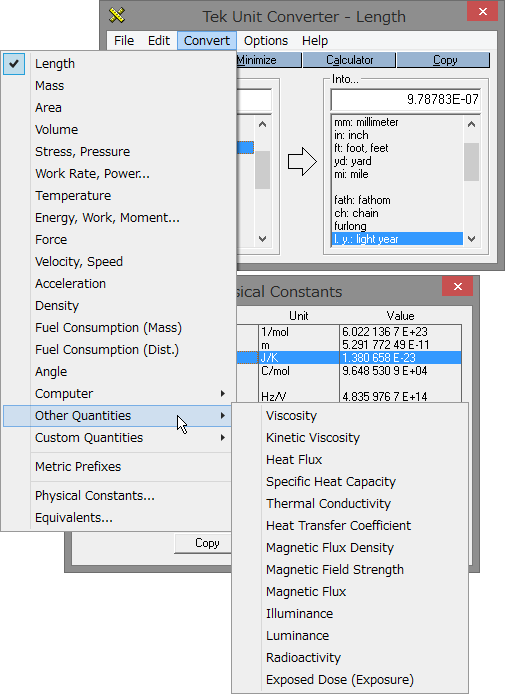Image resolution: width=505 pixels, height=694 pixels.
Task: Click the Calculator toolbar button
Action: click(x=349, y=60)
